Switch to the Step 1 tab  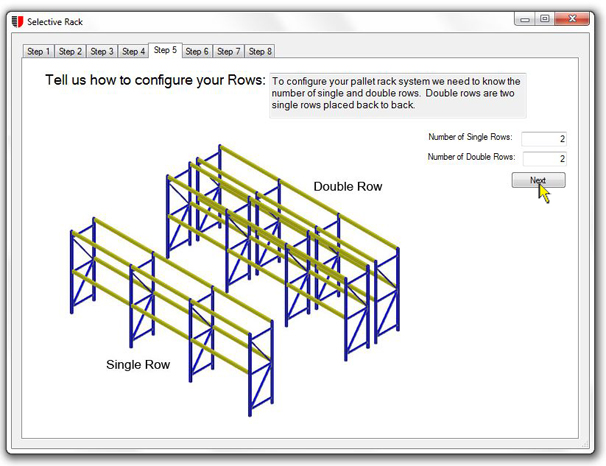pos(38,51)
